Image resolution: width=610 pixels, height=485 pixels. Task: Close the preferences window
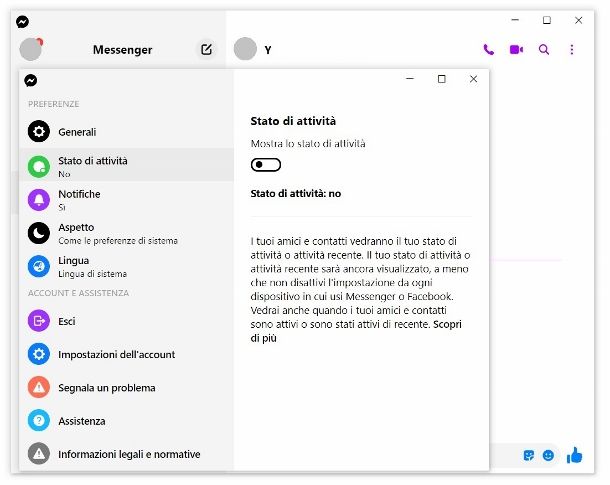(x=473, y=79)
